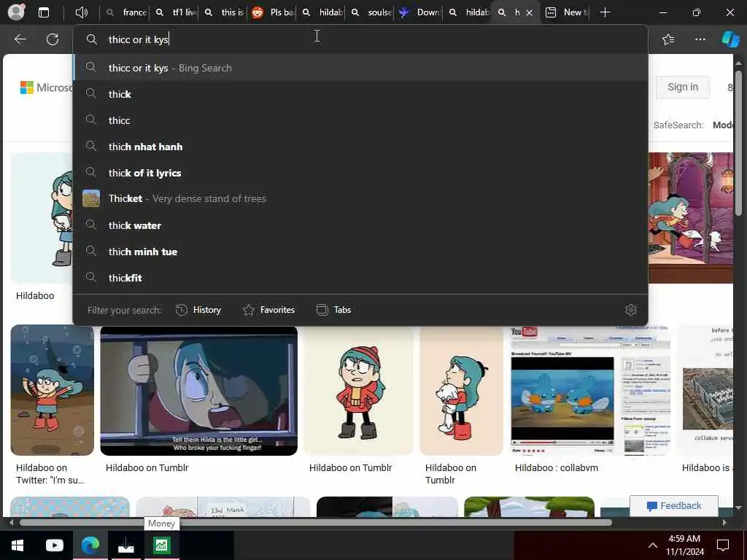The image size is (747, 560).
Task: Switch to the 'New t' tab
Action: tap(566, 12)
